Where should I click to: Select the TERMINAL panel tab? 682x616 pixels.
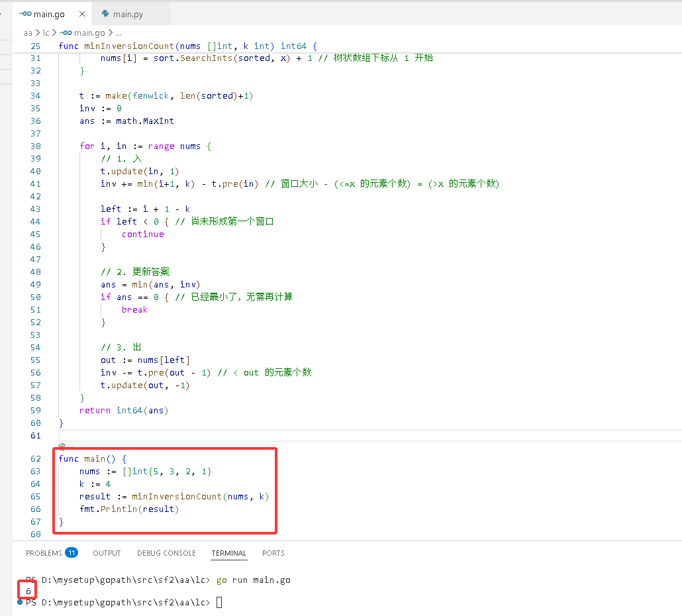229,553
